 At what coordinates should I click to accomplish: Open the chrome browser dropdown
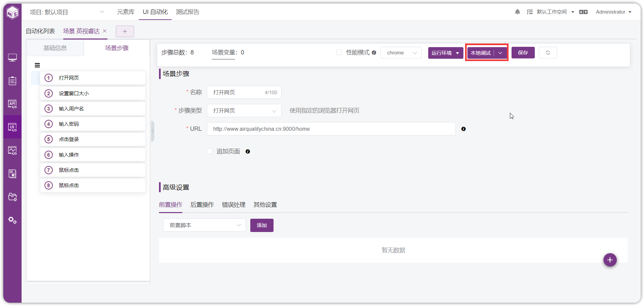[x=401, y=53]
